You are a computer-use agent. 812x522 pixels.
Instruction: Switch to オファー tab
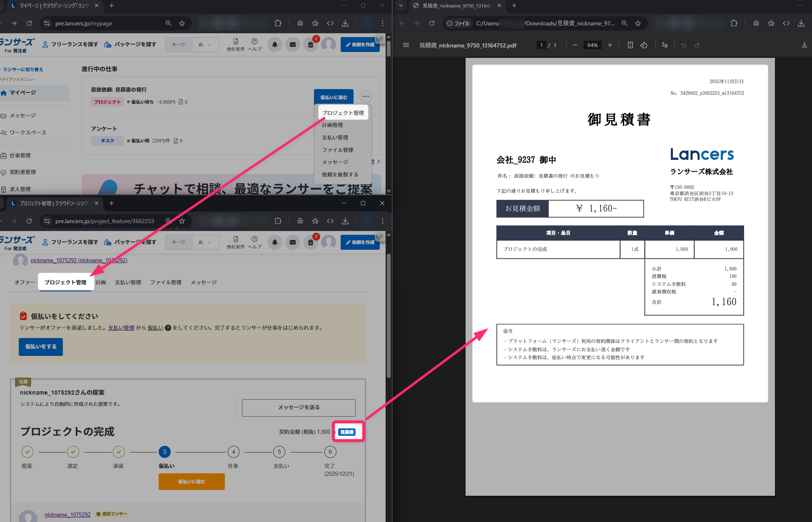coord(25,282)
